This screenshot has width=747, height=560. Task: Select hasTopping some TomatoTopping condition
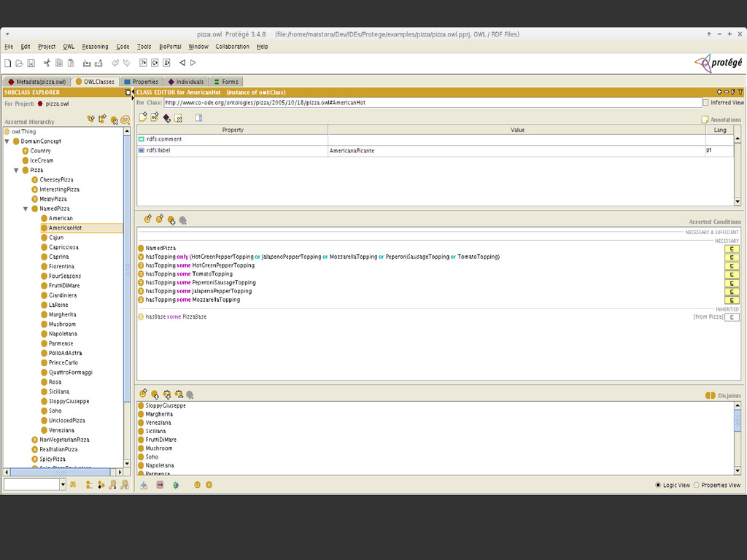(x=189, y=274)
